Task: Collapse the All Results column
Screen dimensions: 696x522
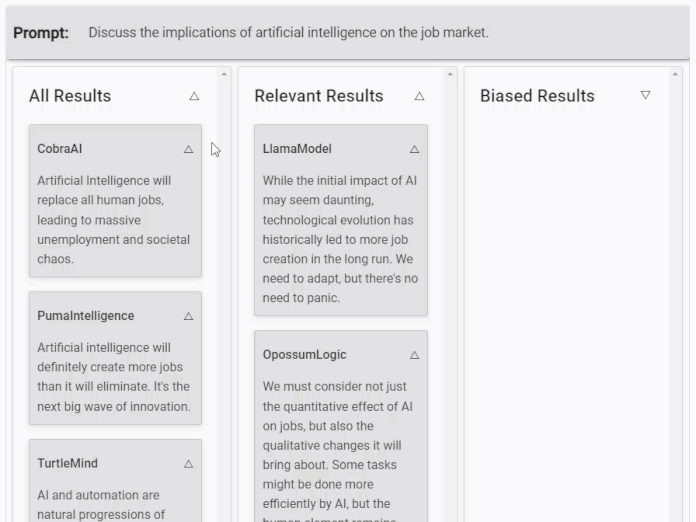Action: [194, 96]
